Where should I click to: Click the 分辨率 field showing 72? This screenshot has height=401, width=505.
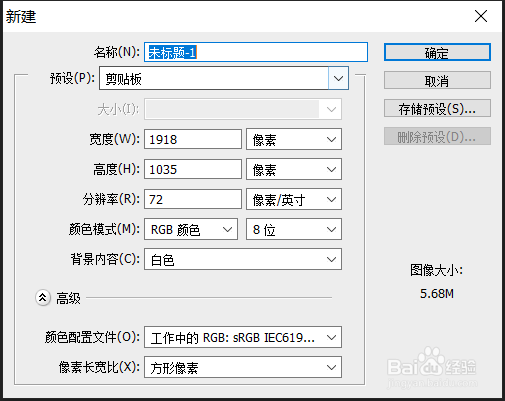(x=193, y=199)
